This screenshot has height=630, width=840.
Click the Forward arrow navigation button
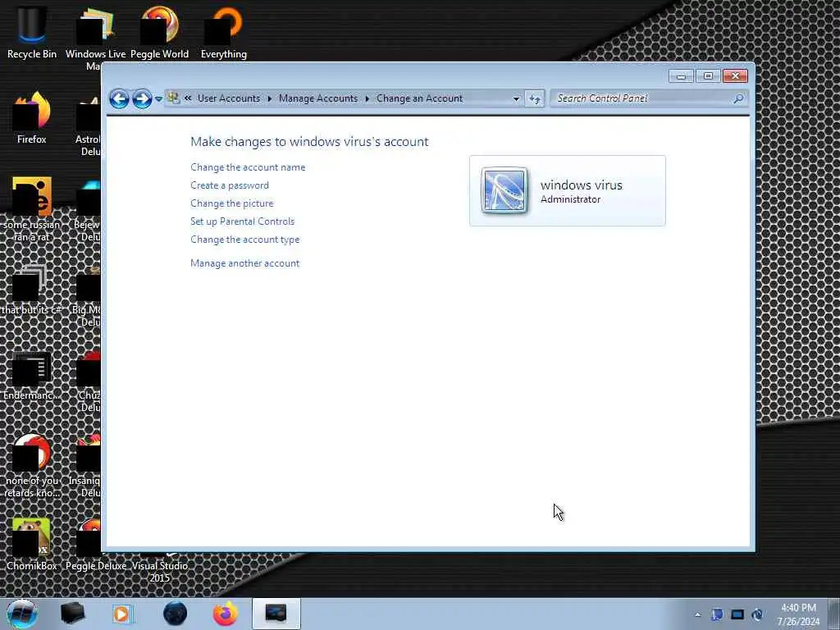[x=142, y=98]
